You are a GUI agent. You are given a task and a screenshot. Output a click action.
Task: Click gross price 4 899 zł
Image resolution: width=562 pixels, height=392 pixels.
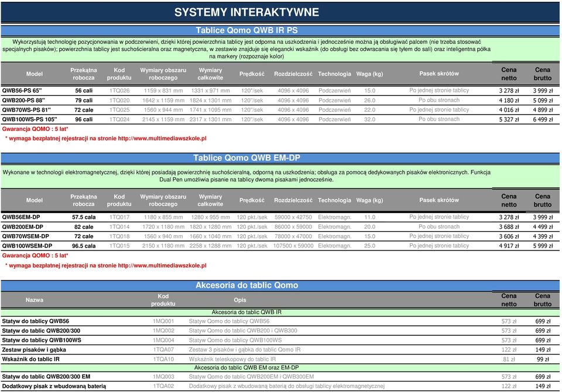(543, 110)
